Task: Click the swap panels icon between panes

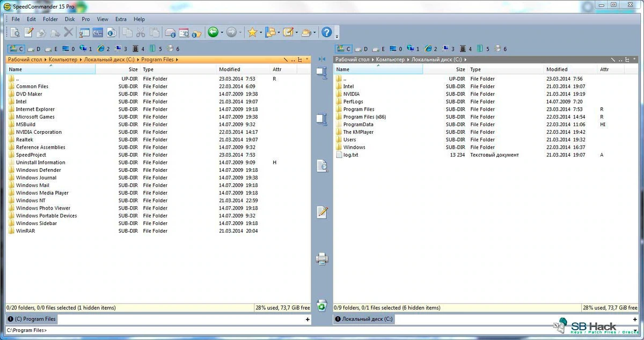Action: click(x=322, y=59)
